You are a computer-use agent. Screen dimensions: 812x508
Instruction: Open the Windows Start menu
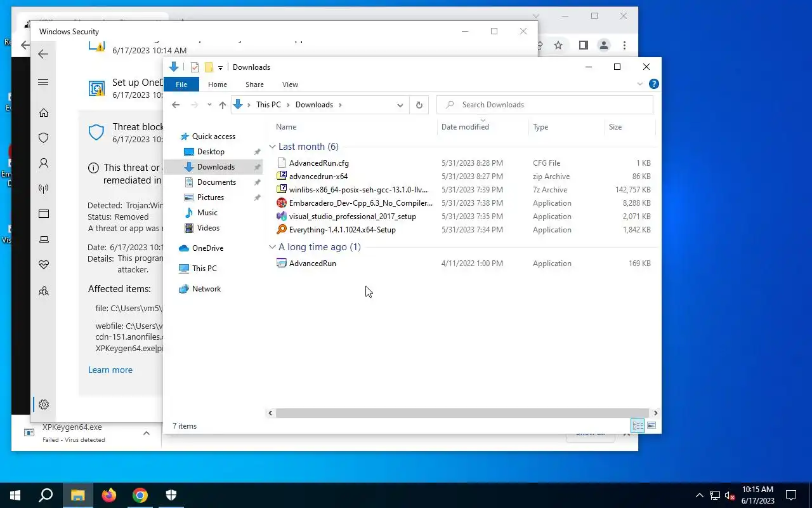coord(15,495)
